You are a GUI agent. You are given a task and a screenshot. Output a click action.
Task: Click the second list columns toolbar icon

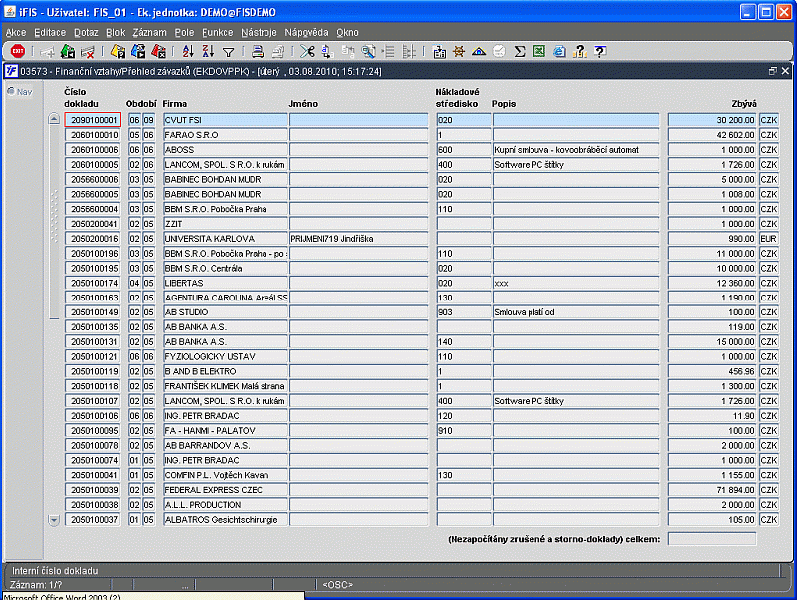click(x=409, y=51)
